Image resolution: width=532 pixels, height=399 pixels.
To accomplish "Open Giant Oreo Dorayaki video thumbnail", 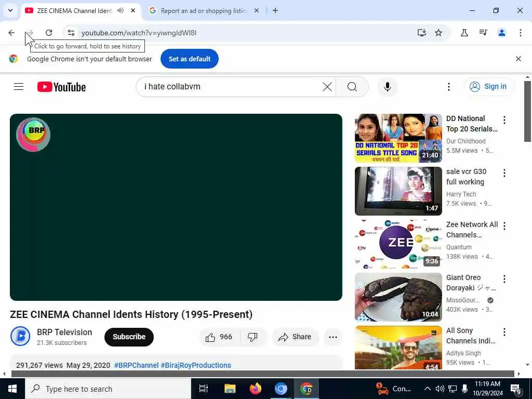I will click(x=398, y=297).
